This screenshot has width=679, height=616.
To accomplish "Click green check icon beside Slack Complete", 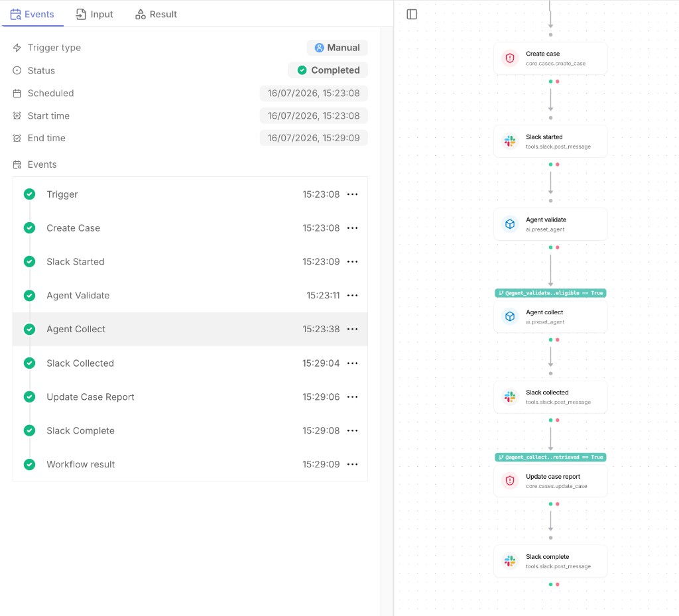I will click(x=29, y=430).
